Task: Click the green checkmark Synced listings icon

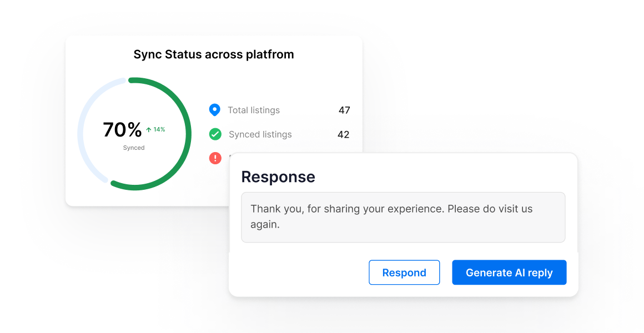Action: pos(215,134)
